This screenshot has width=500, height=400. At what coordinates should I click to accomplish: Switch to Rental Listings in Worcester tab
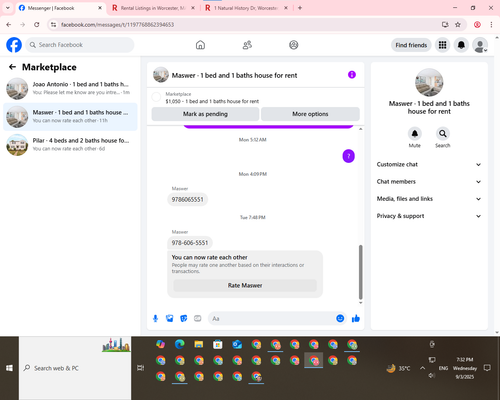click(x=153, y=8)
